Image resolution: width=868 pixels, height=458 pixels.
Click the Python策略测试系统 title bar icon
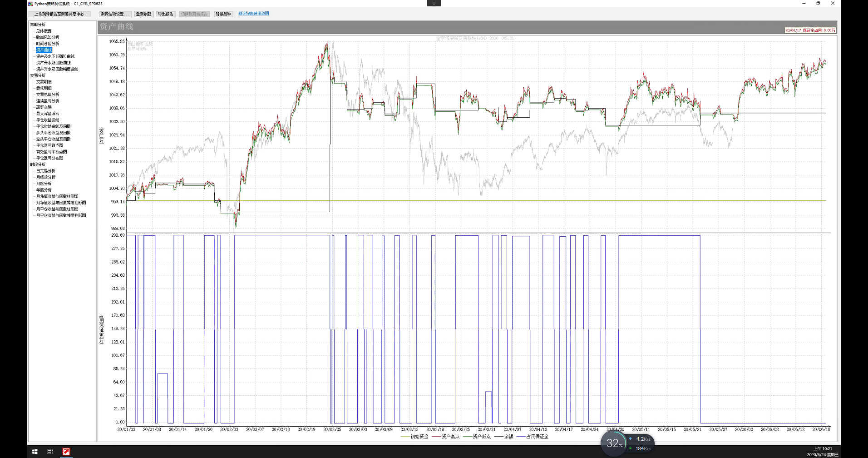[30, 4]
